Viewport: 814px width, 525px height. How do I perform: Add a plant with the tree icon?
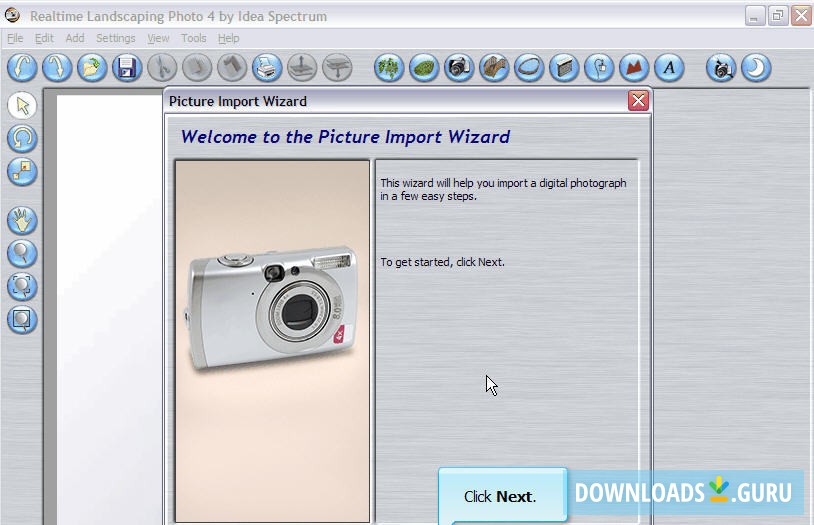389,68
